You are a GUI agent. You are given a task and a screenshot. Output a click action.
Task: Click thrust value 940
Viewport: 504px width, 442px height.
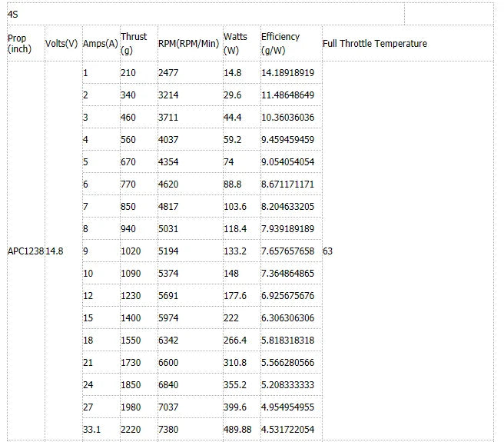click(x=128, y=229)
